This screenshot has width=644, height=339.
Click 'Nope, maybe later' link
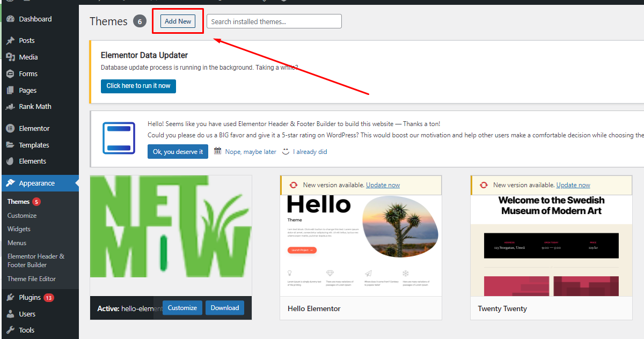(x=251, y=152)
